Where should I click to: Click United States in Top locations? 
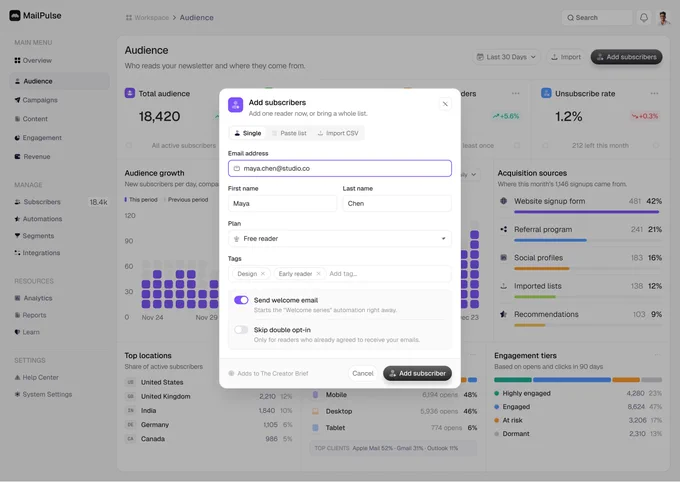point(162,382)
